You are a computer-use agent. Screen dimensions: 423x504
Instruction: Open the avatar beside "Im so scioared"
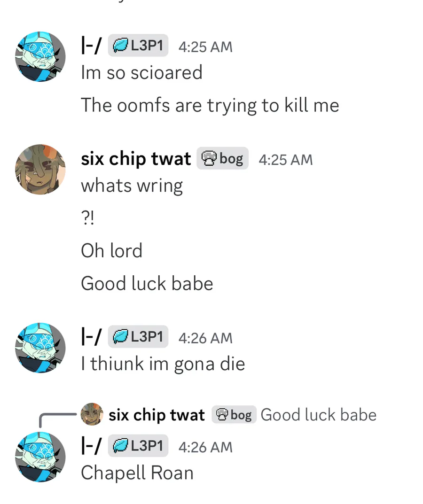tap(40, 56)
